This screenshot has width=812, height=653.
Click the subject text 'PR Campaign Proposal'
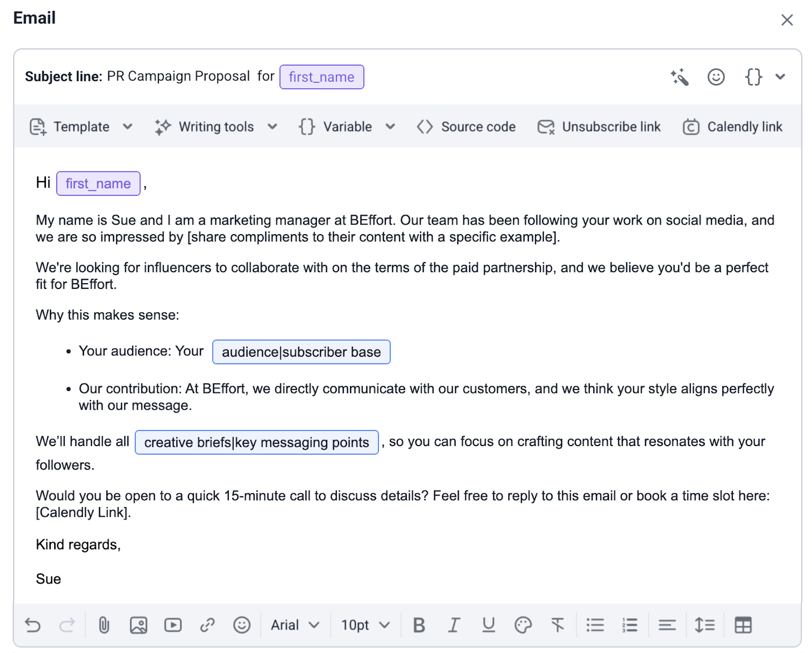pyautogui.click(x=178, y=76)
